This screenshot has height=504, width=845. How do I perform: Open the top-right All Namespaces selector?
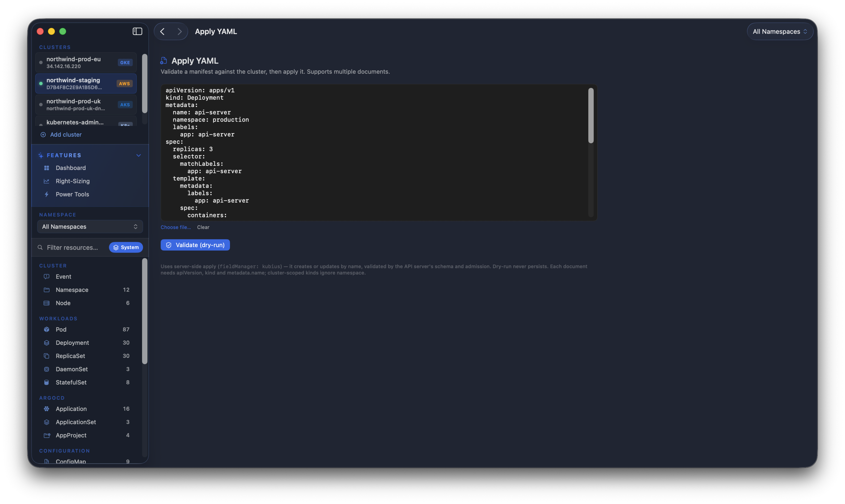[780, 32]
